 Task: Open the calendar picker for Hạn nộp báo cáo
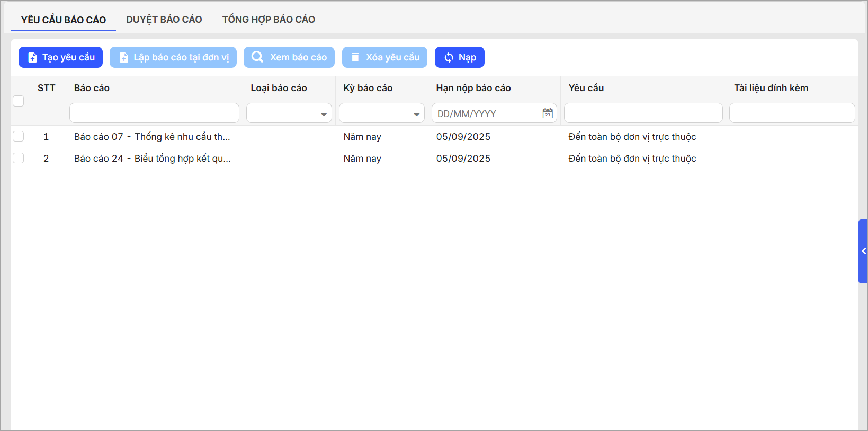tap(548, 113)
